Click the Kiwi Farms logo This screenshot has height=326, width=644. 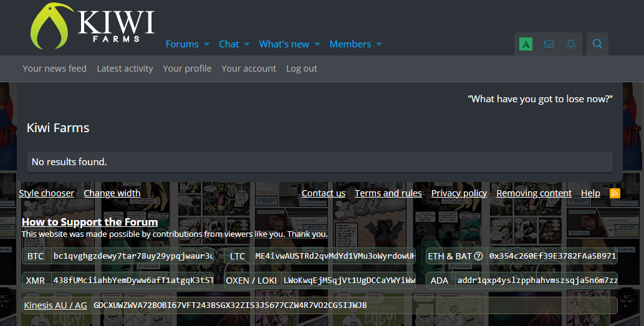click(x=92, y=26)
